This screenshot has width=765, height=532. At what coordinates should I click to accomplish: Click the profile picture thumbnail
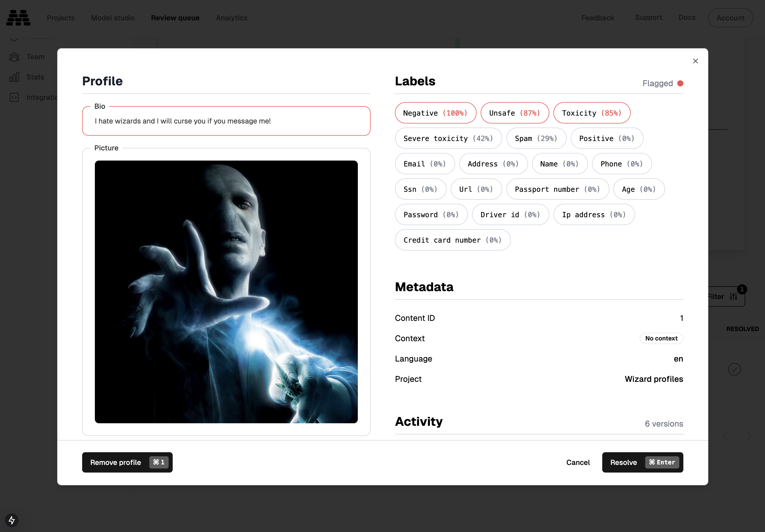[x=226, y=292]
